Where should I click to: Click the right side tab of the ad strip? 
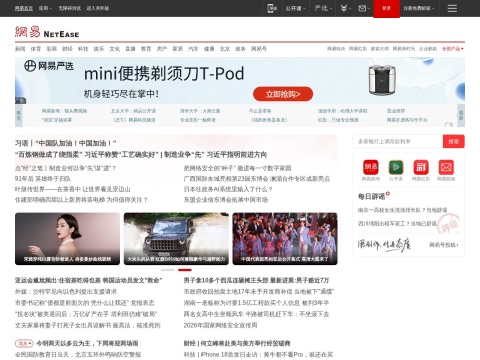tap(461, 115)
